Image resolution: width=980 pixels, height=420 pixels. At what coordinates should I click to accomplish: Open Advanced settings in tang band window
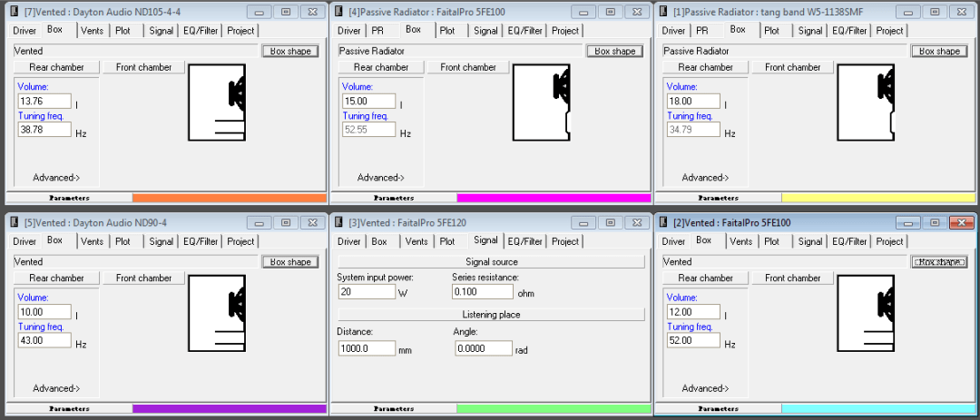point(705,178)
